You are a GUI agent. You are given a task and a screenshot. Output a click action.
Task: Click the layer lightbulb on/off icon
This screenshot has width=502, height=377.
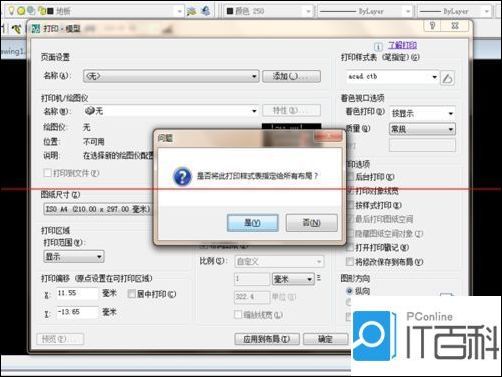tap(11, 11)
